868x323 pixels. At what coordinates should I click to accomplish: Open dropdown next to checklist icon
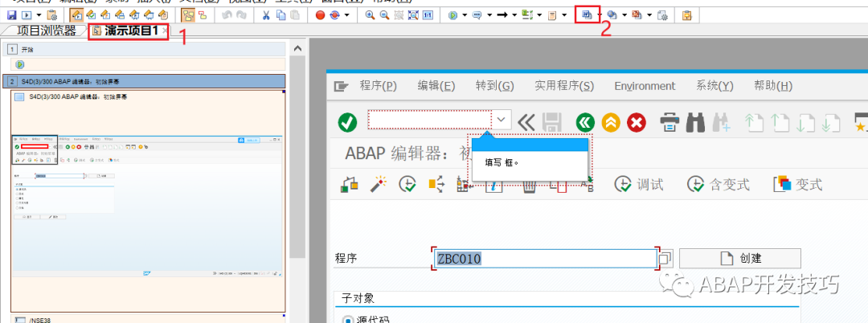click(x=540, y=15)
